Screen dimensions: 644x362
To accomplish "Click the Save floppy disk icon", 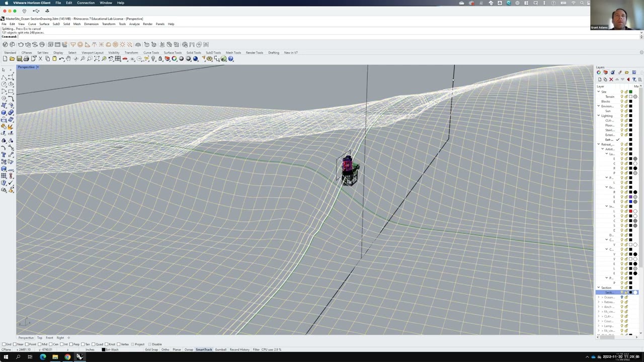I will [x=19, y=59].
